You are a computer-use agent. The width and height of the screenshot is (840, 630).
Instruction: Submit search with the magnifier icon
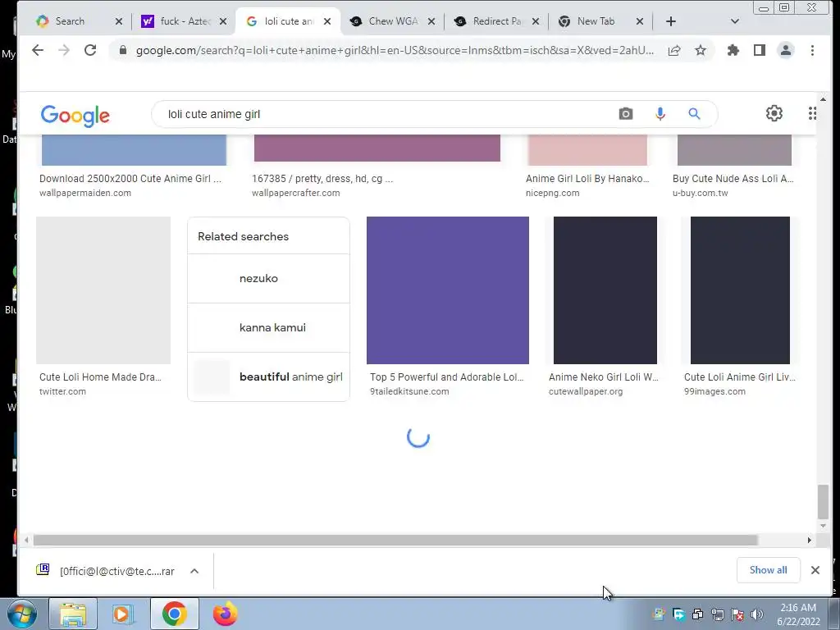click(x=694, y=113)
